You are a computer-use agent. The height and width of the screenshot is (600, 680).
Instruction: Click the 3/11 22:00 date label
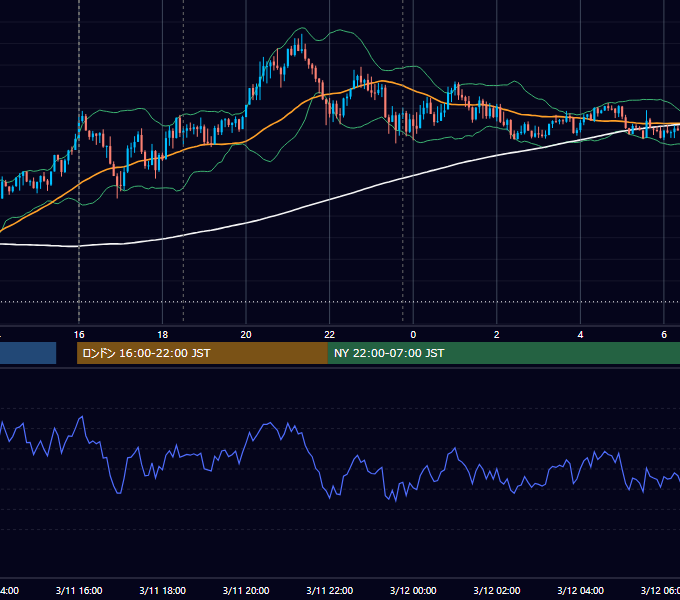[330, 590]
